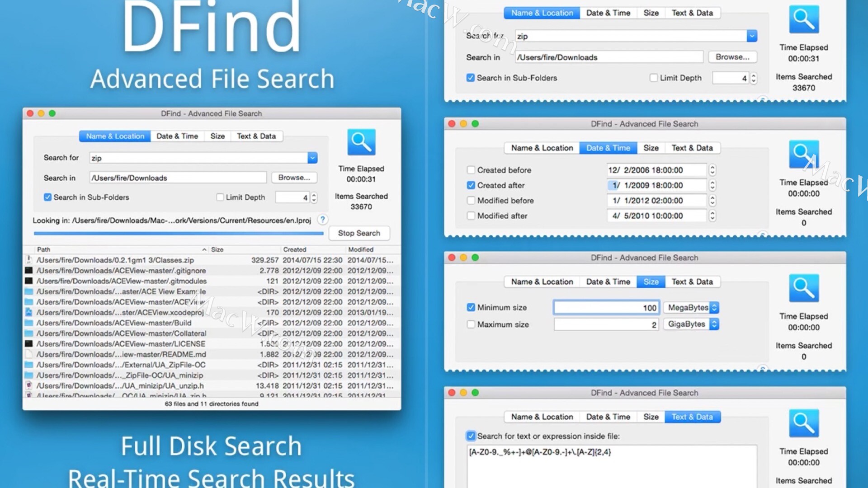Uncheck the Created after checkbox

pos(471,185)
